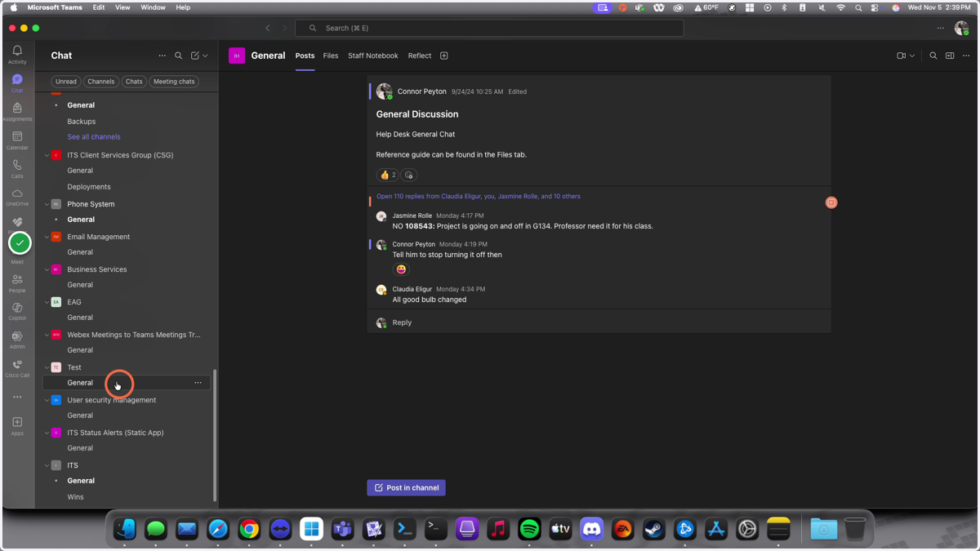This screenshot has height=551, width=980.
Task: Collapse the EAG team
Action: tap(47, 302)
